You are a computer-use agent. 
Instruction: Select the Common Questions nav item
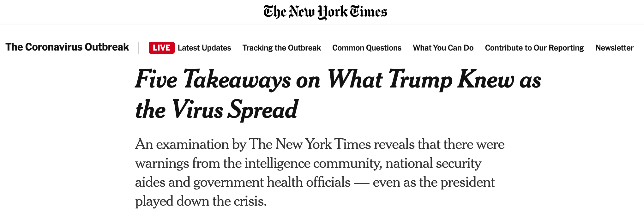click(x=367, y=48)
